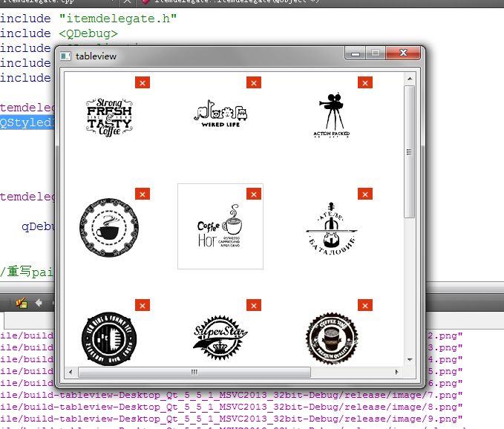
Task: Select the dark striped circular badge thumbnail
Action: tap(109, 338)
